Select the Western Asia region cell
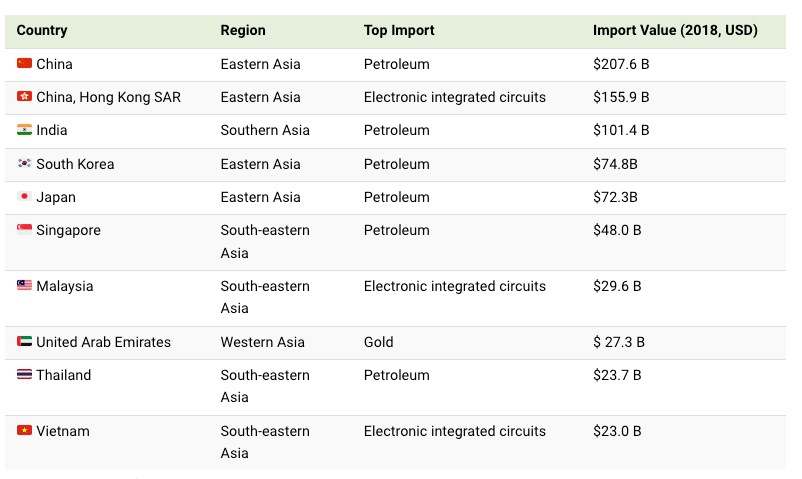Image resolution: width=802 pixels, height=479 pixels. (x=262, y=342)
